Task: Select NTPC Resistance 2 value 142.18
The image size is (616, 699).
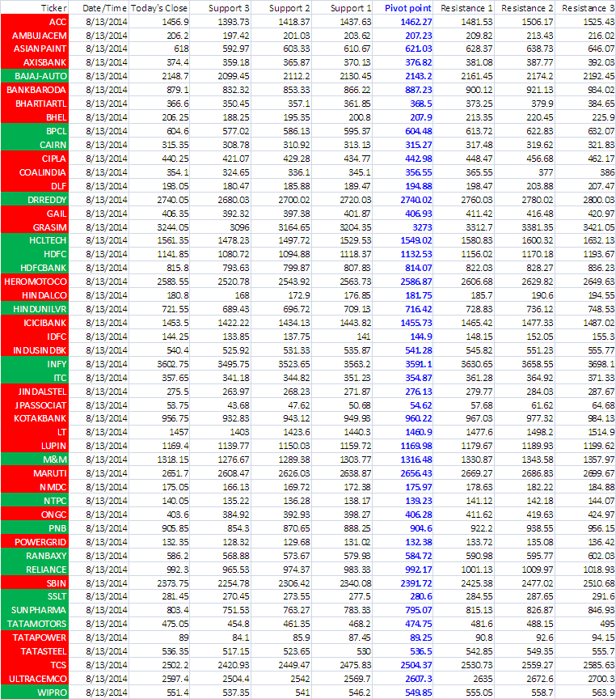Action: coord(540,501)
